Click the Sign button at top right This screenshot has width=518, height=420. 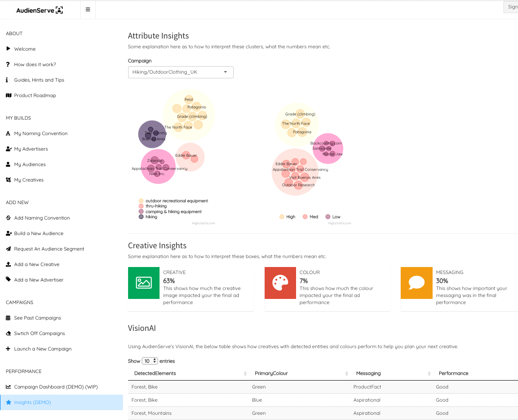tap(511, 7)
